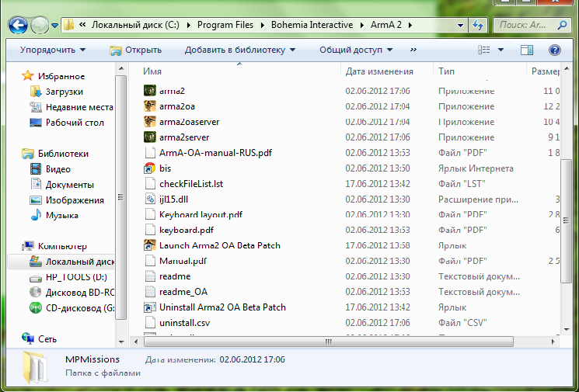Click Bohemia Interactive in the address path

coord(311,25)
